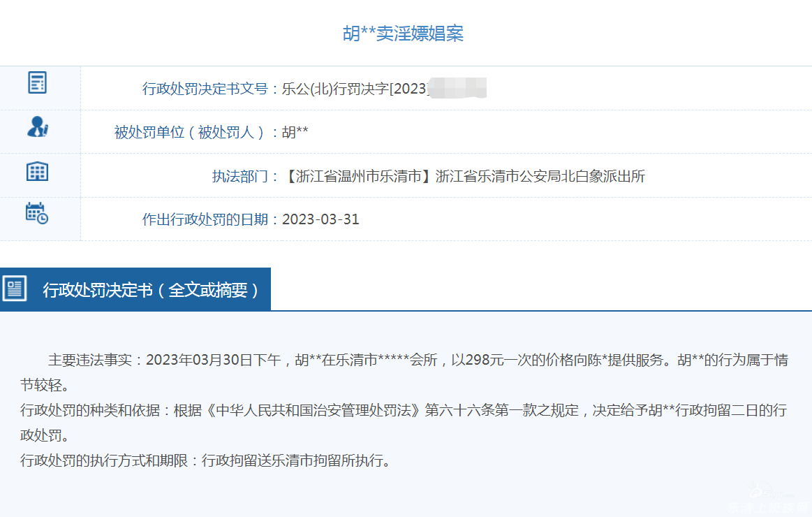
Task: Select the 执法部门 label
Action: [x=240, y=176]
